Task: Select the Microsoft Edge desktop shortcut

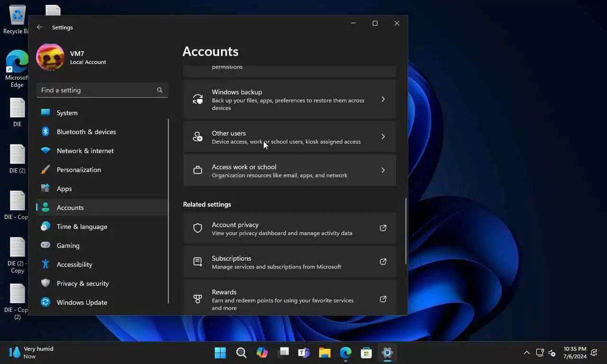Action: (17, 69)
